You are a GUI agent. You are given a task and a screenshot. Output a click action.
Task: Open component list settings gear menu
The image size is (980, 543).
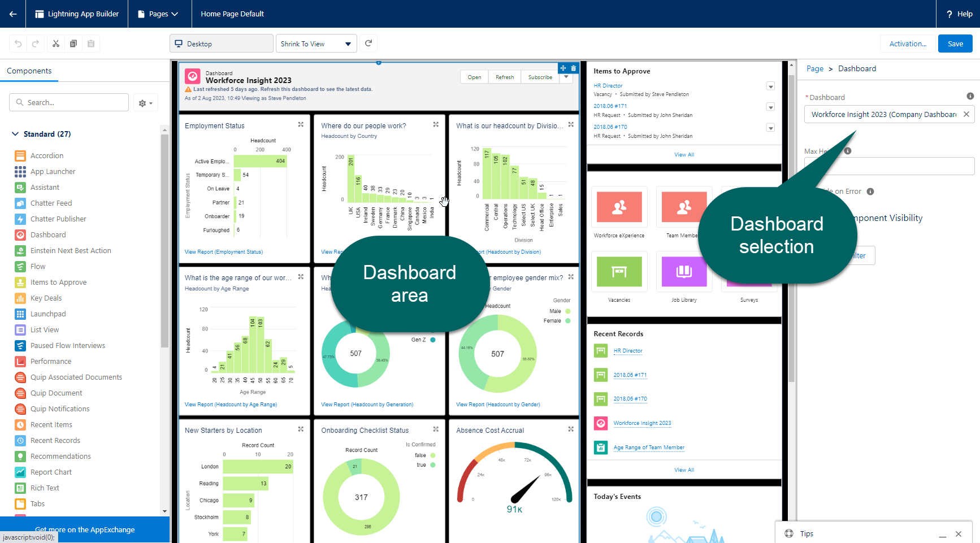(x=145, y=103)
